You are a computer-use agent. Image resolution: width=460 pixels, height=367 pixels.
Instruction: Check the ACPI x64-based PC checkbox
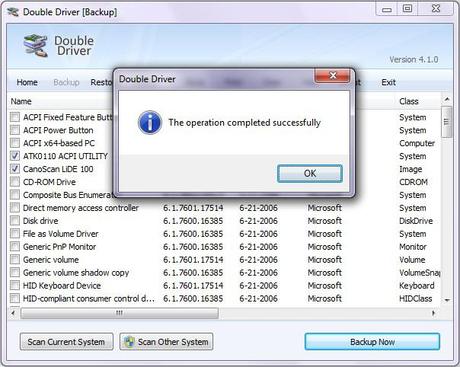pos(15,143)
